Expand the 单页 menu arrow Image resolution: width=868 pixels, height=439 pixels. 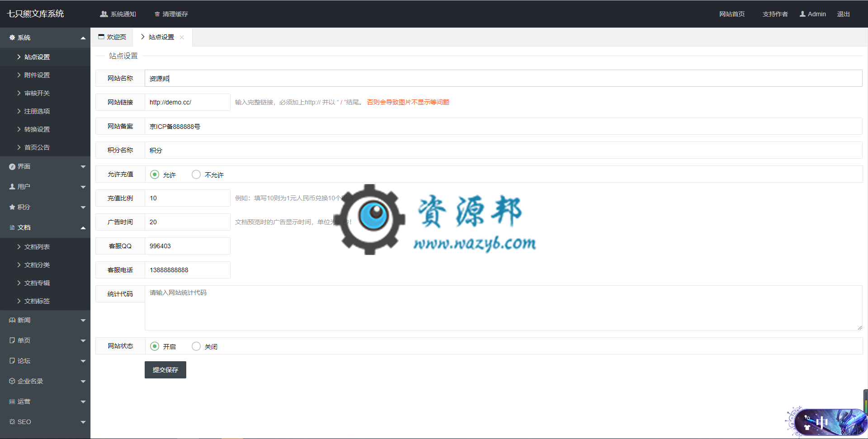(83, 341)
